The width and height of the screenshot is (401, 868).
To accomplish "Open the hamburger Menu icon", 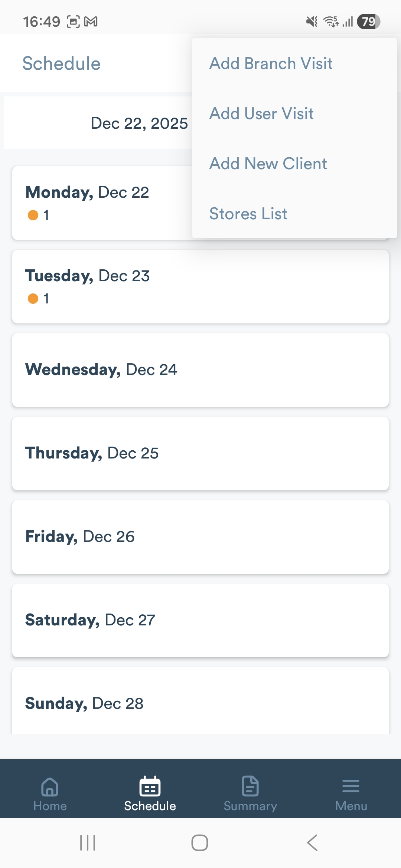I will point(351,786).
